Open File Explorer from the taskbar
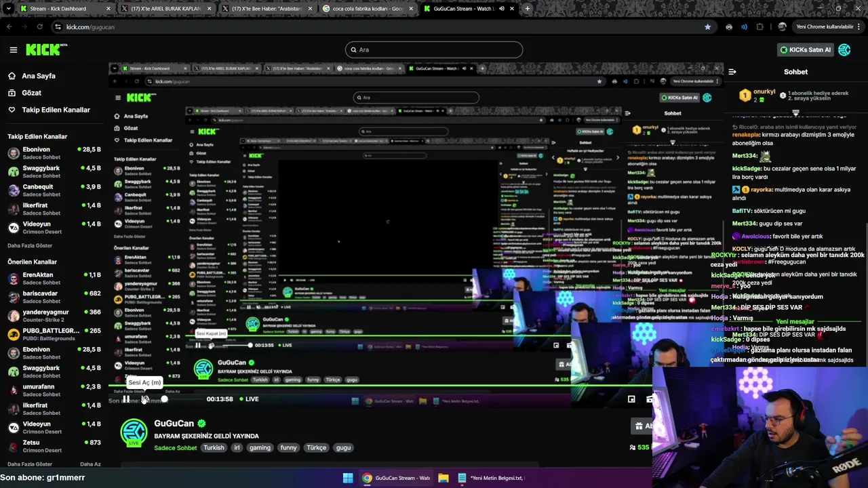Viewport: 868px width, 488px height. click(x=443, y=478)
